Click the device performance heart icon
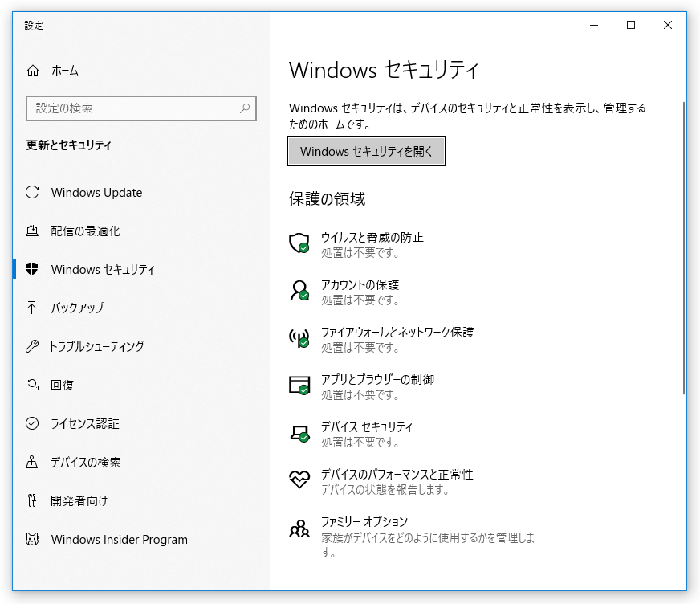 [299, 480]
